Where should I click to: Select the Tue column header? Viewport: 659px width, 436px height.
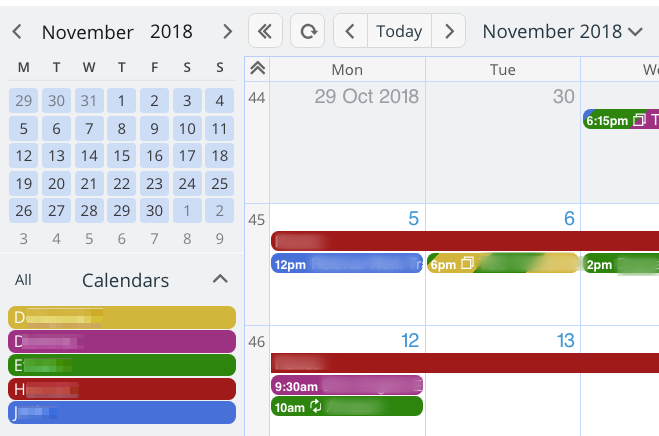coord(503,69)
